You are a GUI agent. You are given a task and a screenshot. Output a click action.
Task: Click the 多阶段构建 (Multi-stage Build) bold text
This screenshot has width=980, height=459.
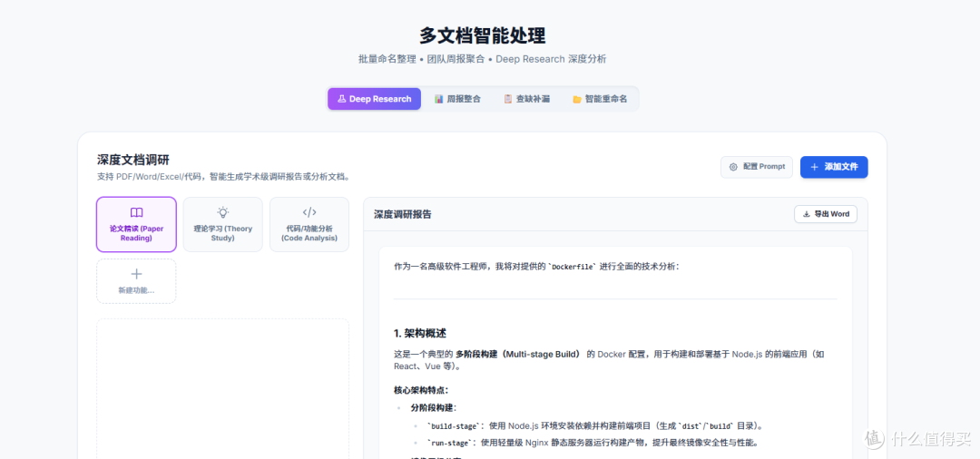coord(518,354)
